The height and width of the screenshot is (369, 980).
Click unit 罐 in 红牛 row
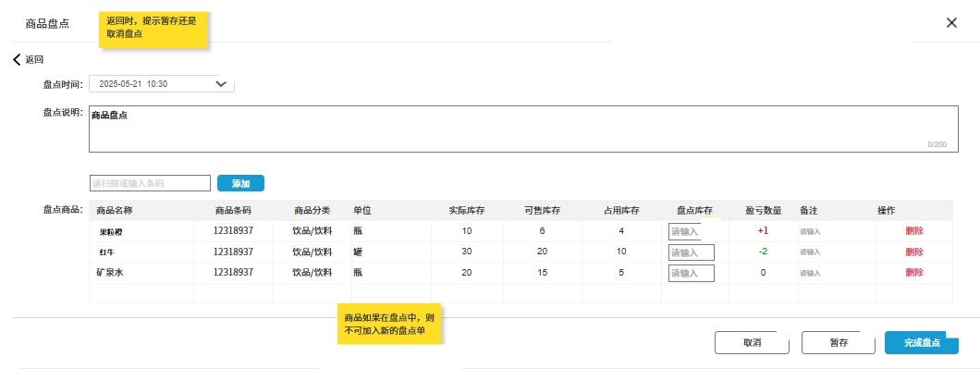(358, 252)
